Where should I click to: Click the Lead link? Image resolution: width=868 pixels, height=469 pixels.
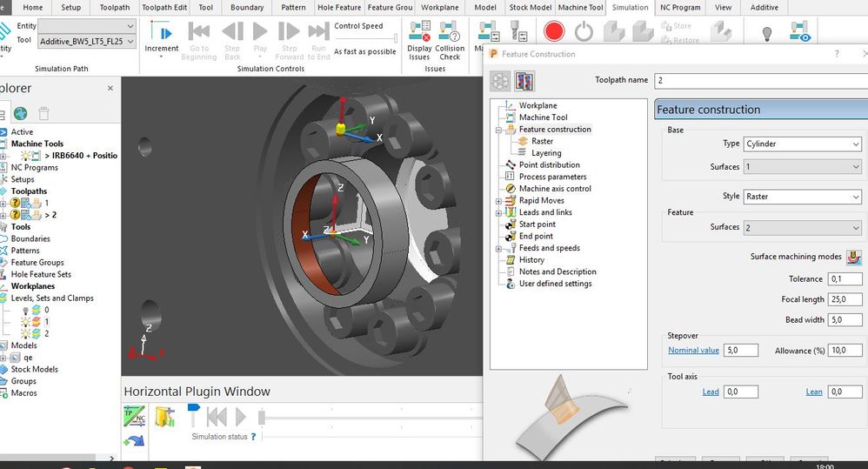(x=711, y=392)
